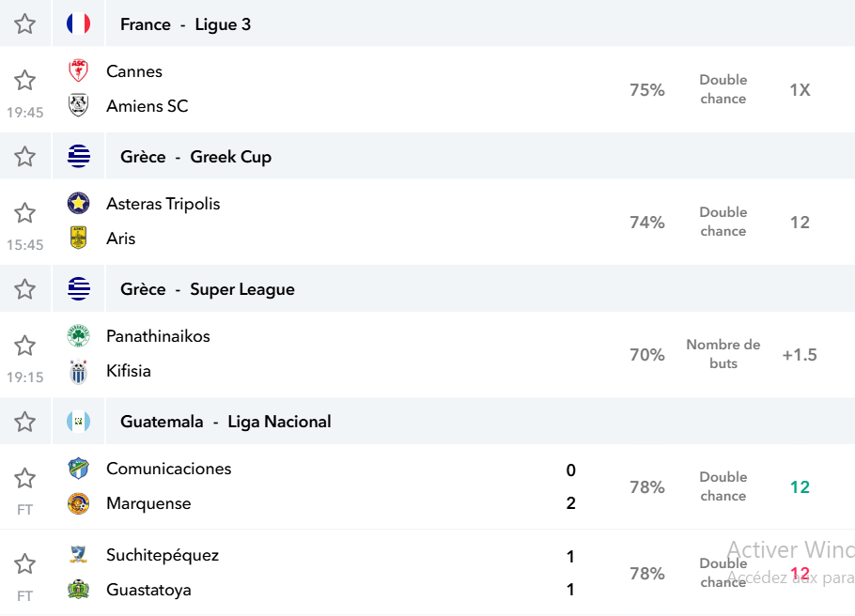Favorite the Grèce Super League star
855x616 pixels.
tap(24, 289)
